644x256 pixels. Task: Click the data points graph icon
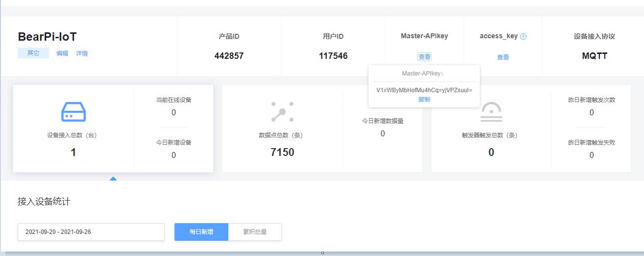tap(282, 112)
